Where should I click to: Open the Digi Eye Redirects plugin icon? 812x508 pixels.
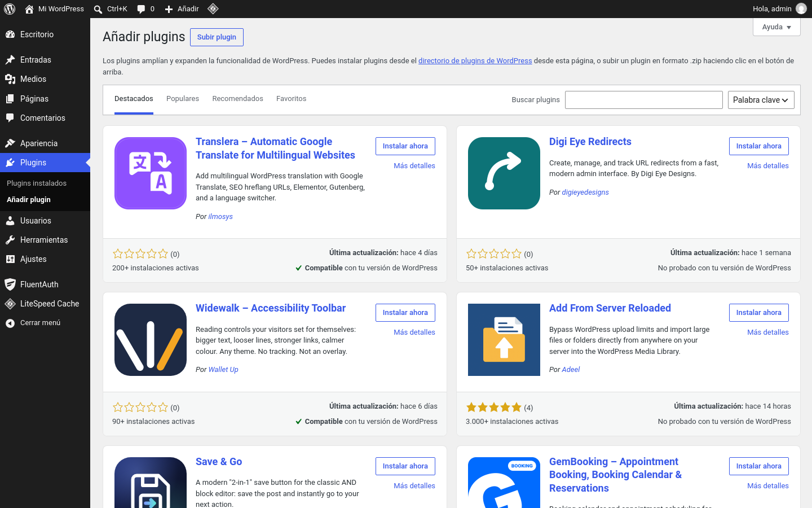click(504, 173)
